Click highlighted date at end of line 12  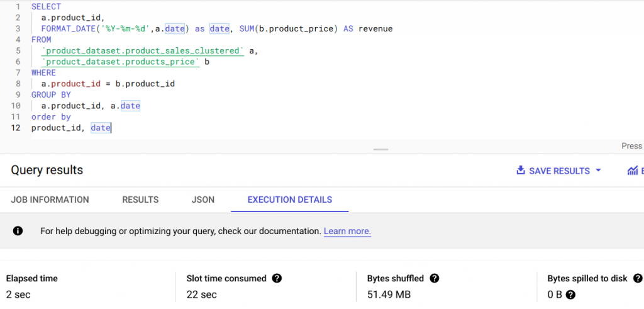click(101, 128)
